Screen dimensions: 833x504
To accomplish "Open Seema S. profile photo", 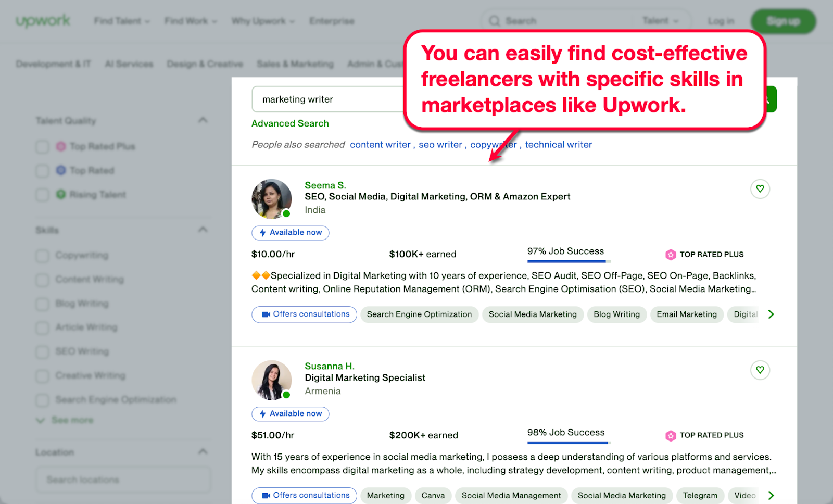I will click(272, 199).
